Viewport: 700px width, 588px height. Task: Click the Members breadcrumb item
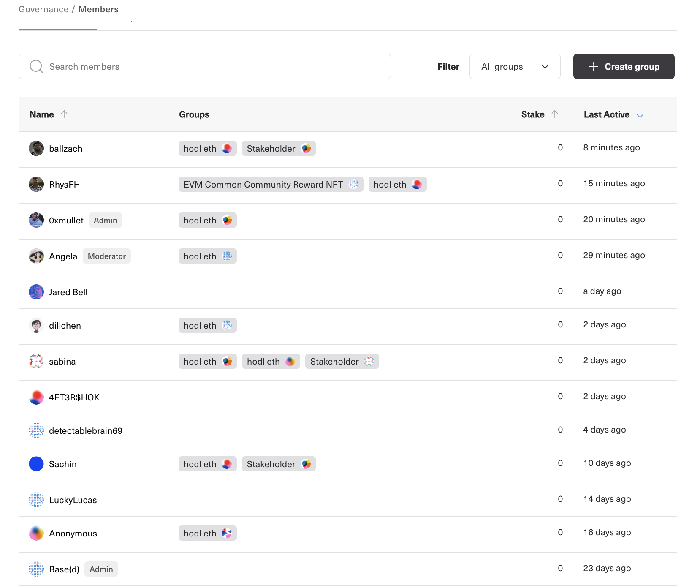pyautogui.click(x=98, y=9)
